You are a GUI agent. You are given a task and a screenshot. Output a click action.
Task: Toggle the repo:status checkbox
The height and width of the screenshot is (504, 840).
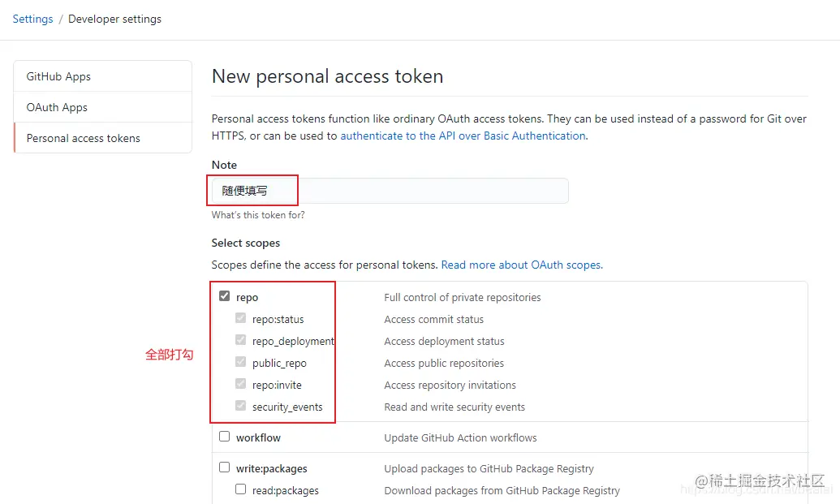coord(241,319)
